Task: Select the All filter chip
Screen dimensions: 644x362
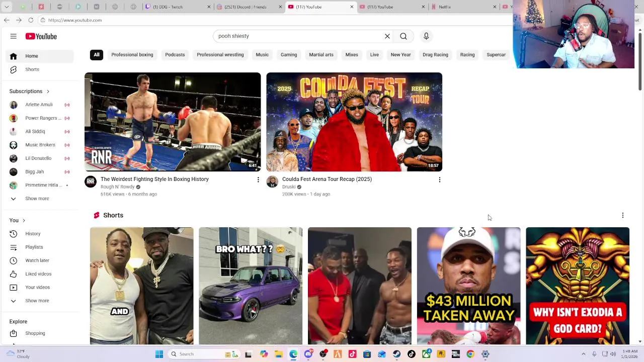Action: coord(97,55)
